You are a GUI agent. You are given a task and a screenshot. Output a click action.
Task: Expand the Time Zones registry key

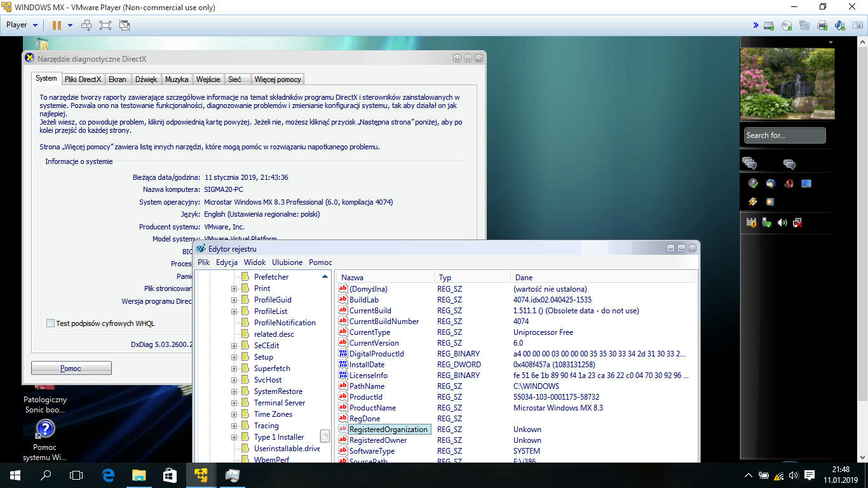coord(234,414)
